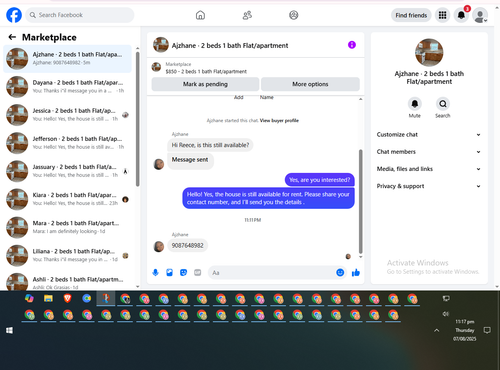Click the More options button
Viewport: 500px width, 370px height.
[310, 84]
